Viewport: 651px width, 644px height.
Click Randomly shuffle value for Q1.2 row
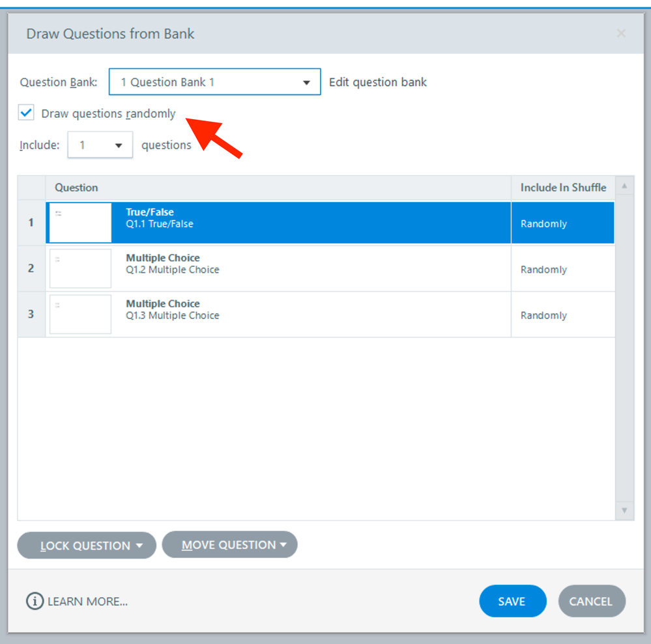(543, 270)
